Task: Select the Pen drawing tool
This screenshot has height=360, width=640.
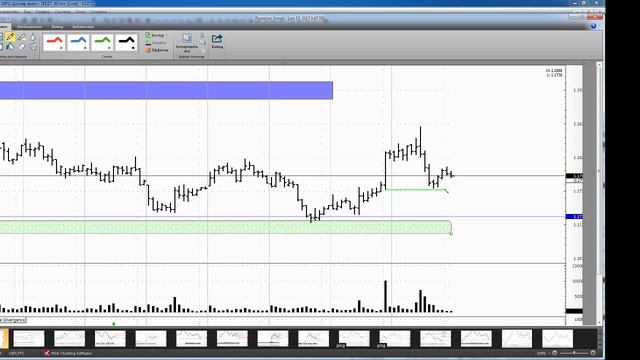Action: 11,38
